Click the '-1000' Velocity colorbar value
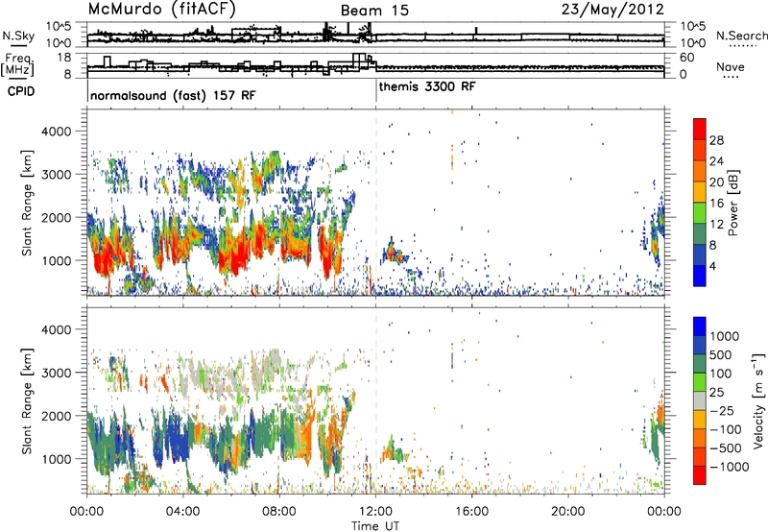Viewport: 768px width, 532px height. point(729,467)
